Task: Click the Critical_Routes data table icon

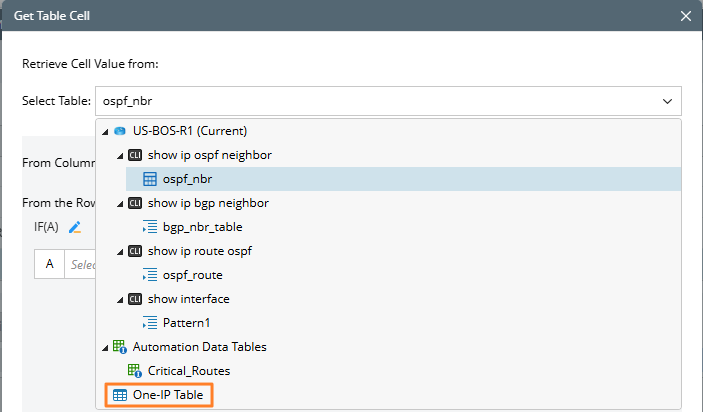Action: [136, 371]
